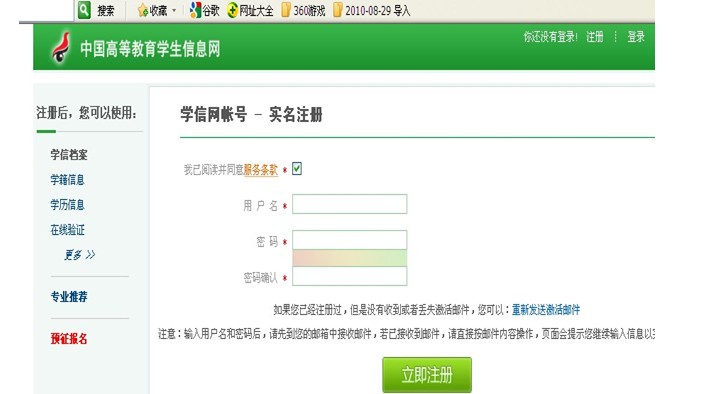Open the 收藏 favorites star icon
This screenshot has width=709, height=394.
coord(142,10)
